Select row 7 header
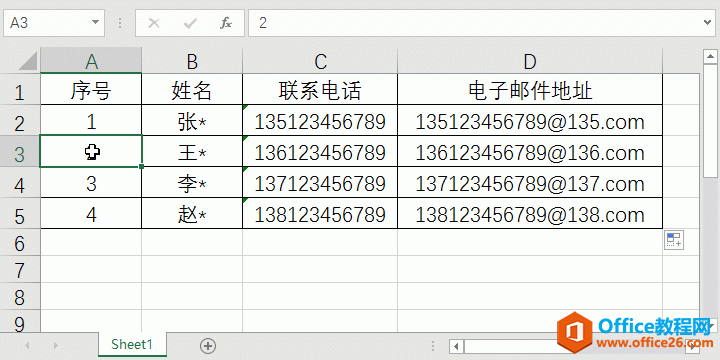The image size is (720, 360). [20, 270]
